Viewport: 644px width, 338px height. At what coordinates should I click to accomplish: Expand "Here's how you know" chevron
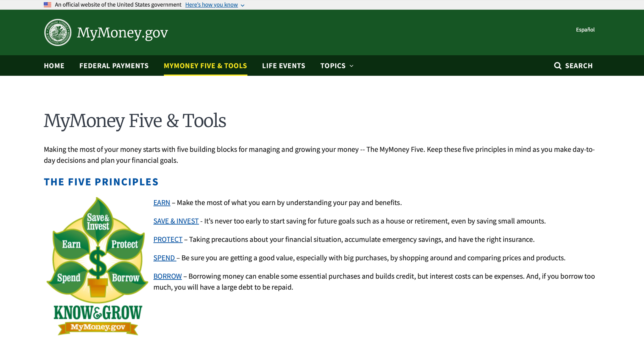242,5
